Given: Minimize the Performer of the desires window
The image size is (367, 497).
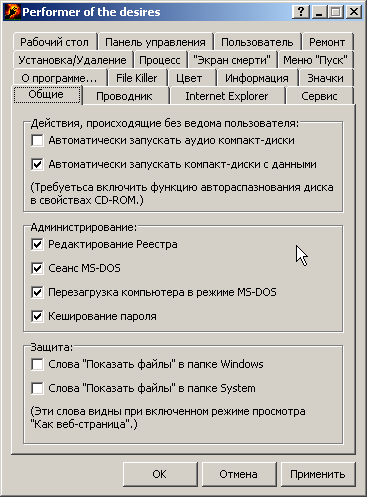Looking at the screenshot, I should (318, 12).
